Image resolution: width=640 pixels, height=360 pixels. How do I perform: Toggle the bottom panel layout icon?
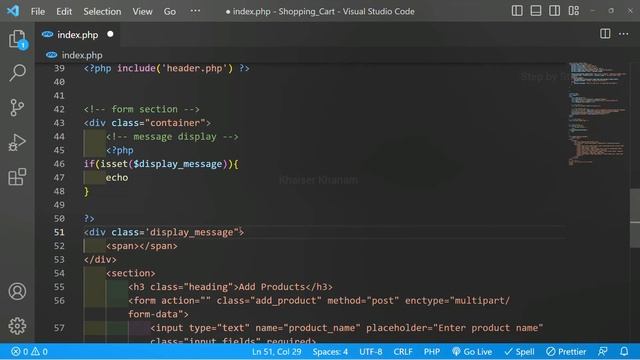pos(536,11)
